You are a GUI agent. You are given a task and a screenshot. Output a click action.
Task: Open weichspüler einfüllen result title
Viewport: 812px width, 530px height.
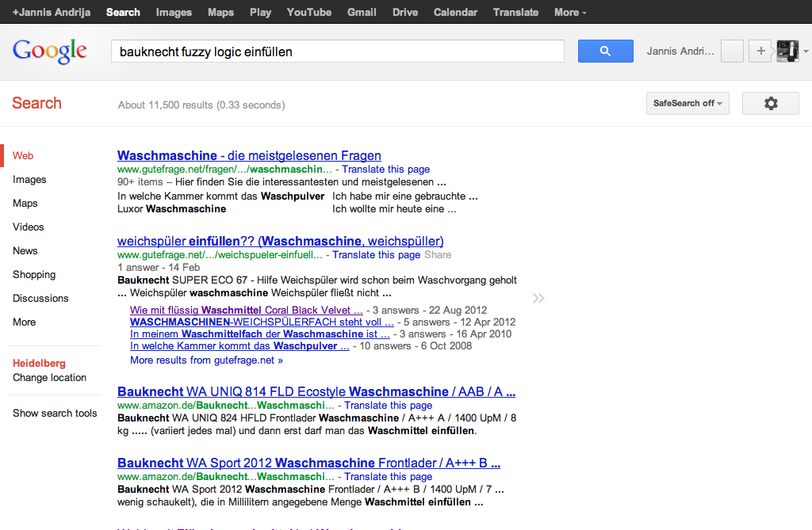[280, 241]
